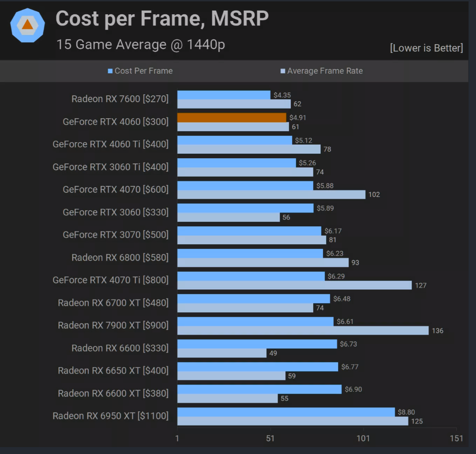Select the "GeForce RTX 4070 [$600]" label
The image size is (476, 454).
click(115, 190)
